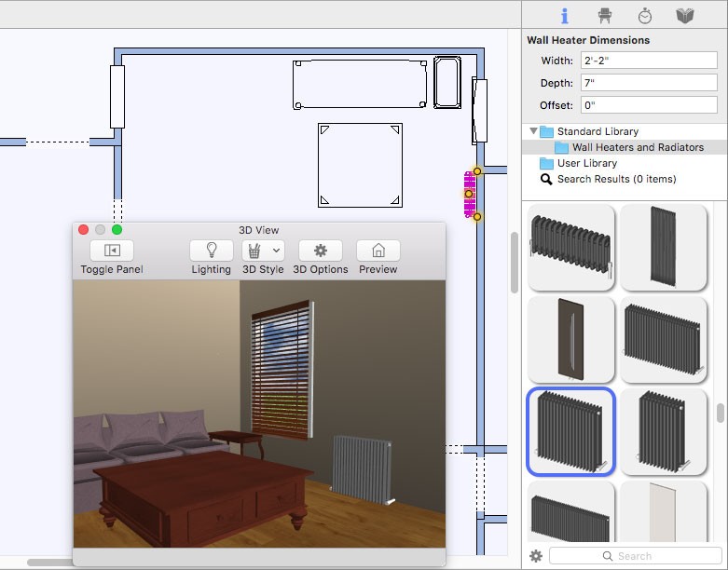The image size is (728, 570).
Task: Open 3D Options gear button
Action: [x=321, y=251]
